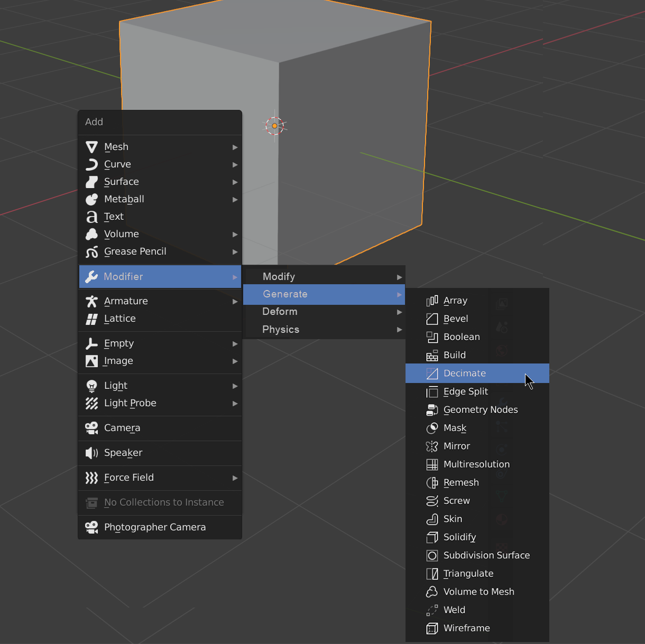Pick the Wireframe modifier icon
Screen dimensions: 645x644
(432, 628)
